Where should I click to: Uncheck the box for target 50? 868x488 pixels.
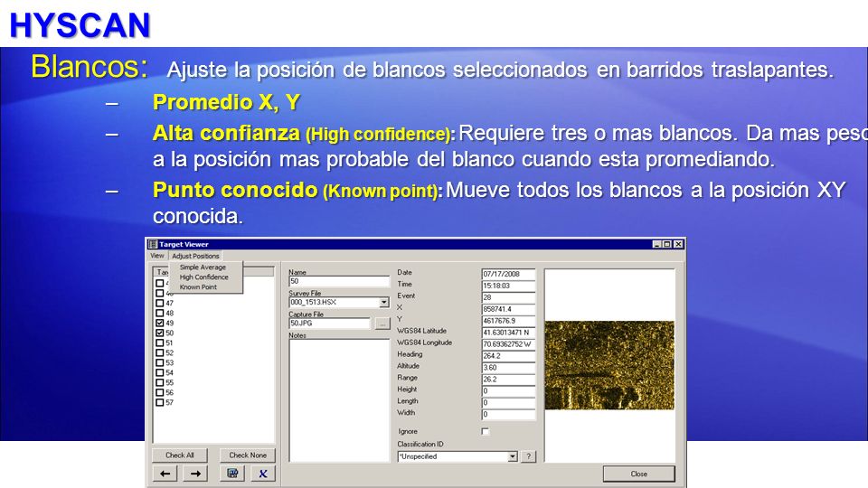(x=159, y=333)
